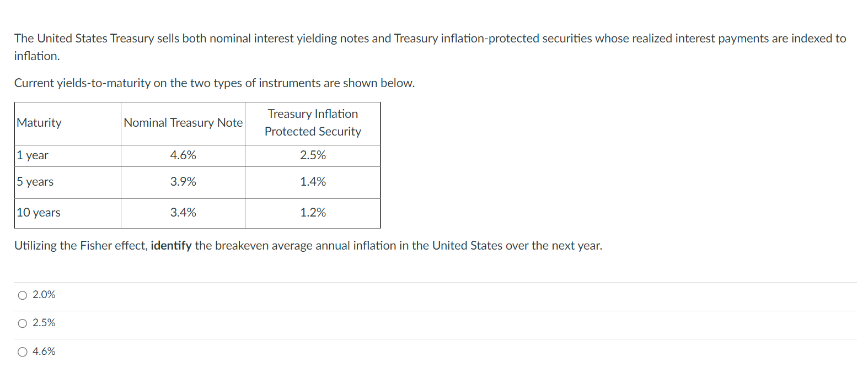Viewport: 868px width, 373px height.
Task: Select the 2.0% answer option
Action: (x=22, y=295)
